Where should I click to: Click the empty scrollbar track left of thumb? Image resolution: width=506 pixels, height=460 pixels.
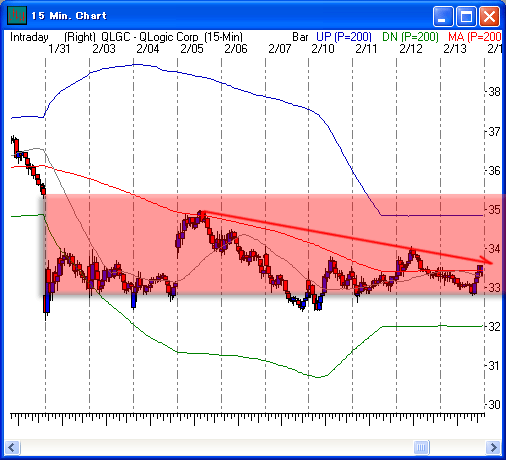pyautogui.click(x=217, y=447)
